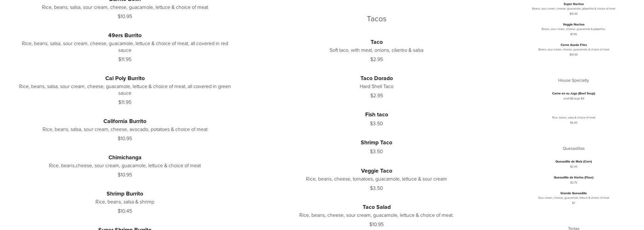Click the Veggie Taco item title
The width and height of the screenshot is (644, 230).
click(x=376, y=171)
